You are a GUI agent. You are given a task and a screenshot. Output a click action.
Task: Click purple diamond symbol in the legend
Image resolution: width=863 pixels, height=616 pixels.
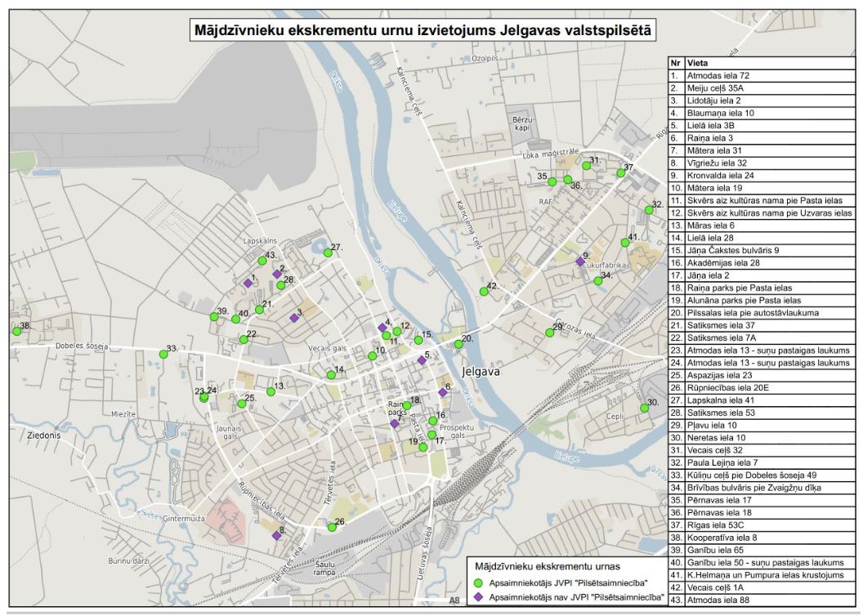tap(479, 598)
